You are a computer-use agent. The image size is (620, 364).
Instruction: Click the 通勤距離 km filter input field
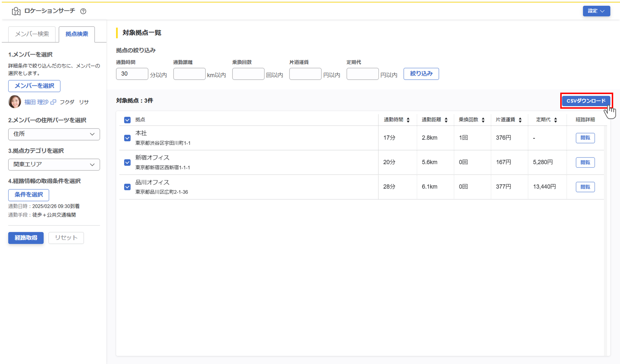189,74
